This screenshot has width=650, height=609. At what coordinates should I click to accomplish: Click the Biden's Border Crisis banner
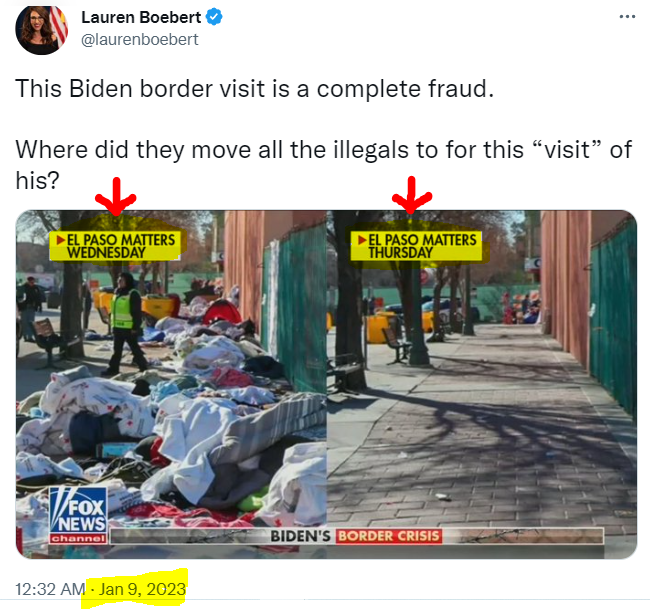[x=355, y=536]
